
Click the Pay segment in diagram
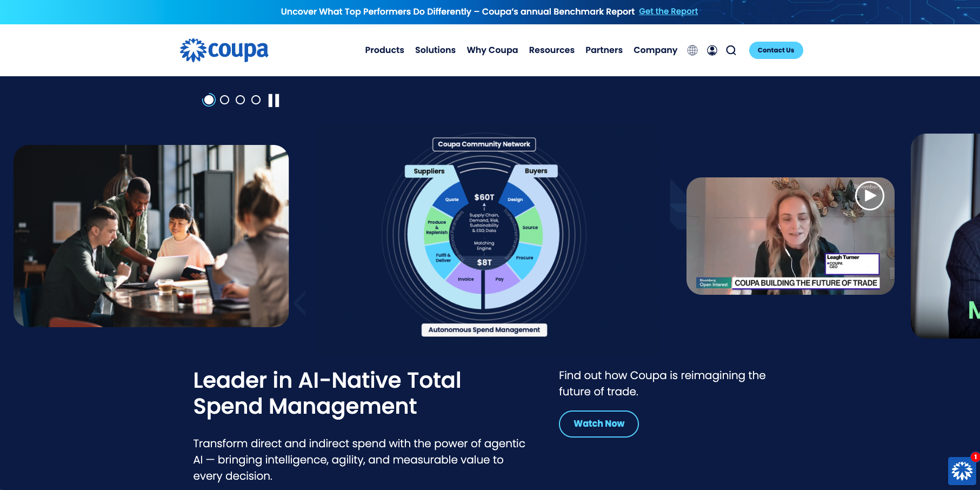click(x=499, y=280)
